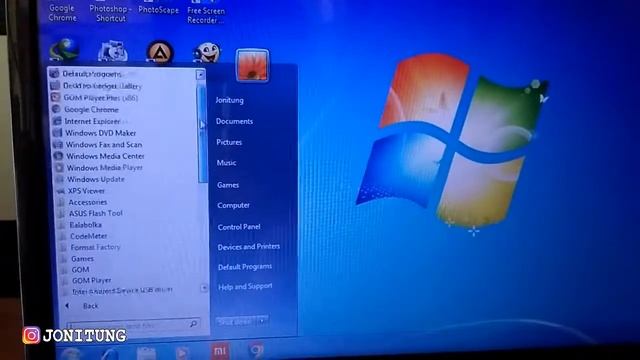Image resolution: width=640 pixels, height=360 pixels.
Task: Open the camera desktop icon
Action: [112, 51]
